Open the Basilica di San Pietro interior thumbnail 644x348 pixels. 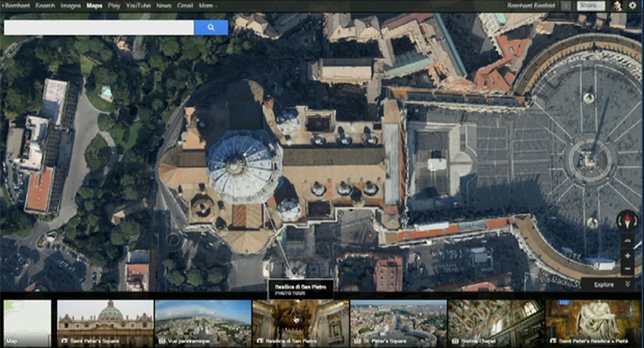click(300, 323)
